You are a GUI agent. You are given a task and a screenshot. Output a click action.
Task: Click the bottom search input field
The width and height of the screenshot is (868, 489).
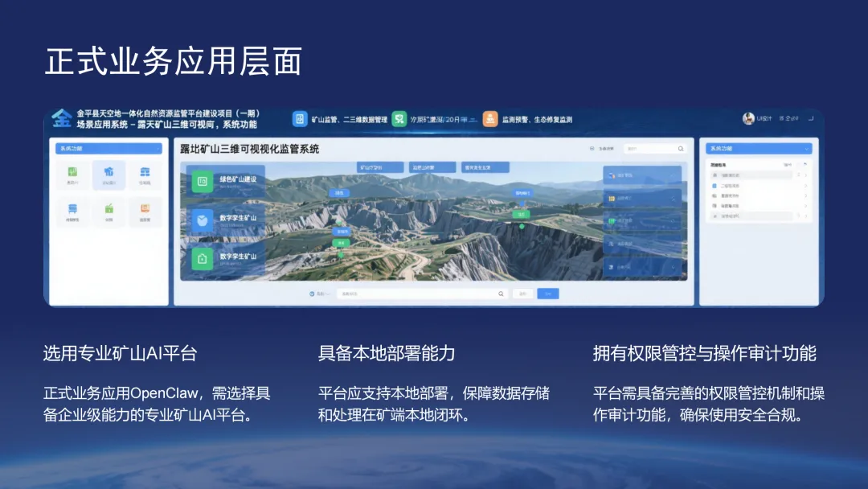coord(423,294)
